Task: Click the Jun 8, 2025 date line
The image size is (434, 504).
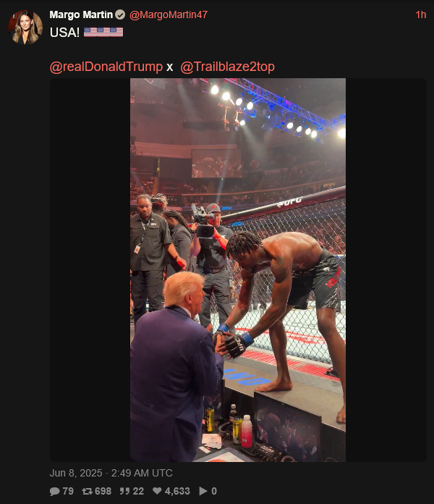Action: pos(111,473)
